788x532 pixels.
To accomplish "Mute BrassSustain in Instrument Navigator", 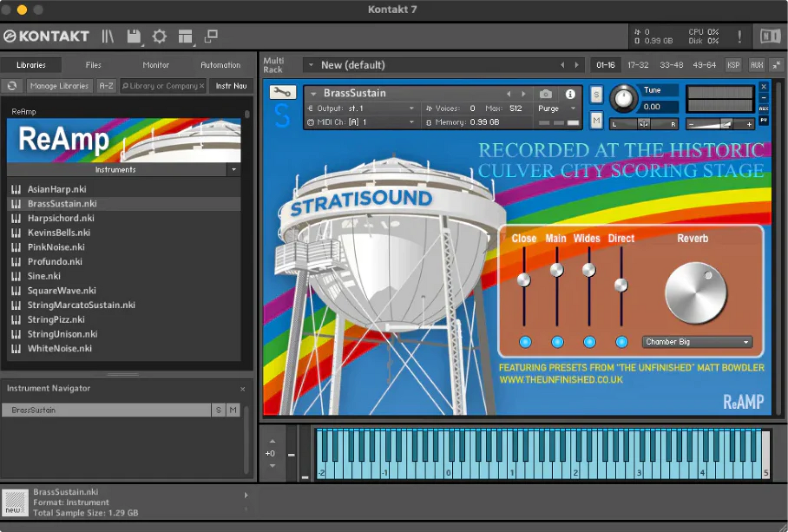I will [233, 410].
